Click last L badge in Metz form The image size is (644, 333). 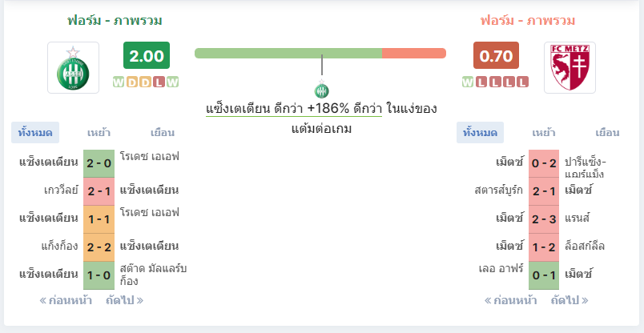pyautogui.click(x=522, y=82)
